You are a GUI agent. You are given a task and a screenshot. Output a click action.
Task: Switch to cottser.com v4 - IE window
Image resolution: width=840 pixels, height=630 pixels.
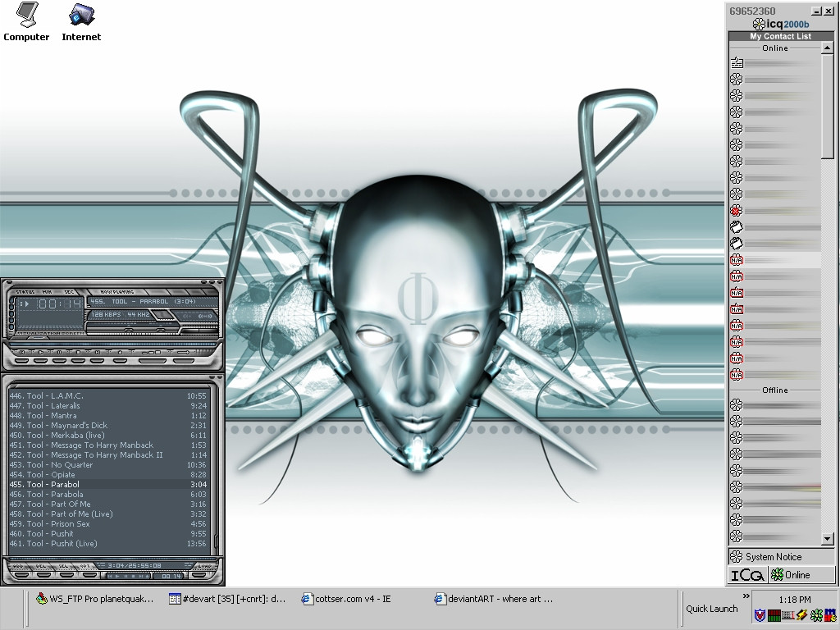(x=346, y=599)
